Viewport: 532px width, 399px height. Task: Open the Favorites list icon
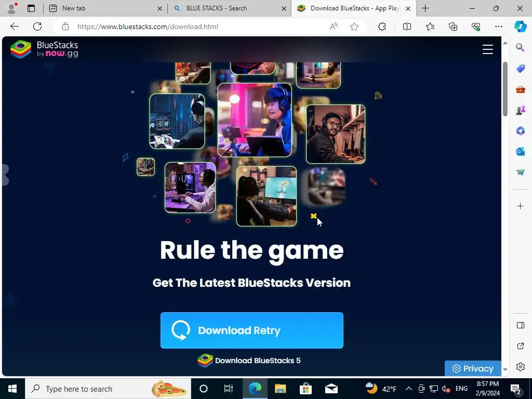pos(430,26)
